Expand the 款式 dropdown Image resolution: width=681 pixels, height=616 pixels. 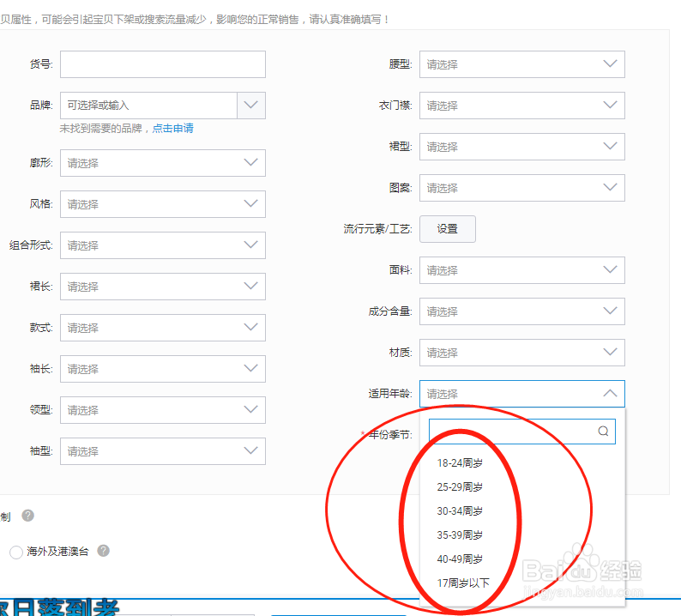pos(162,328)
